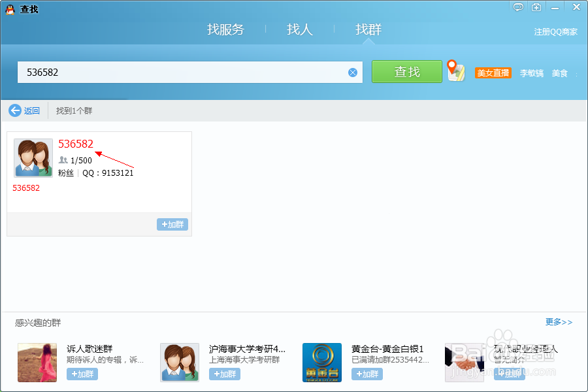
Task: Click the QQ penguin logo icon
Action: (10, 9)
